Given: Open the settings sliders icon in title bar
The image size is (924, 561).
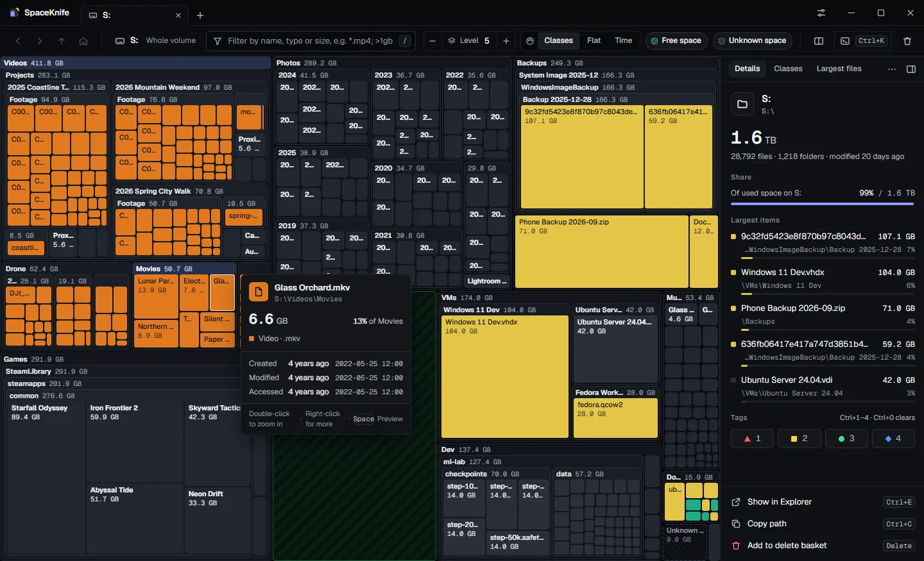Looking at the screenshot, I should coord(821,13).
